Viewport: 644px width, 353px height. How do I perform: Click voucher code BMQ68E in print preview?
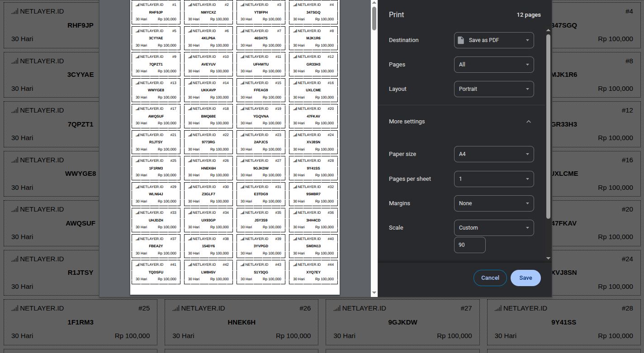(x=208, y=116)
